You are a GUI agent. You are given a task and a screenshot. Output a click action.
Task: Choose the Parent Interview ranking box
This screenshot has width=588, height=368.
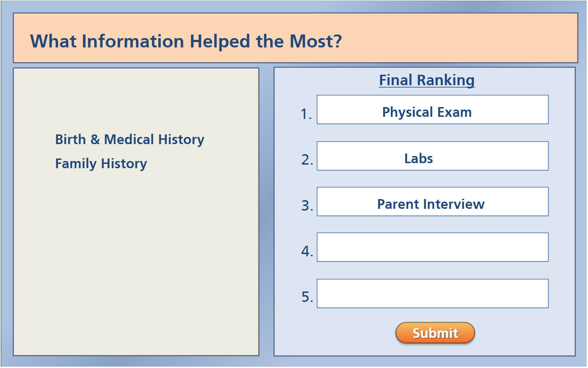432,202
